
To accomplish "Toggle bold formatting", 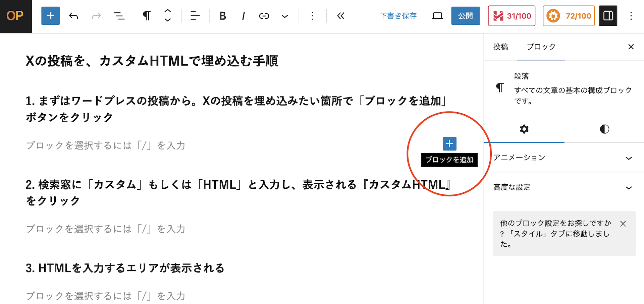I will [x=222, y=16].
